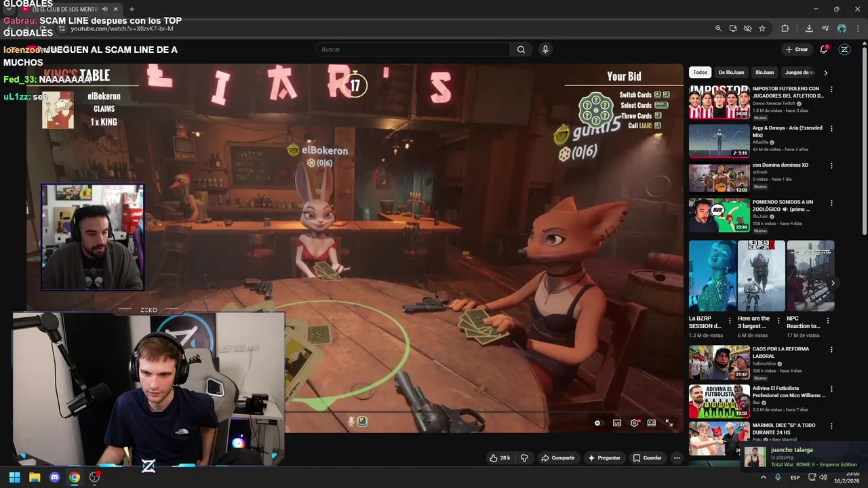This screenshot has width=868, height=488.
Task: Open more actions ellipsis below the video
Action: pos(677,458)
